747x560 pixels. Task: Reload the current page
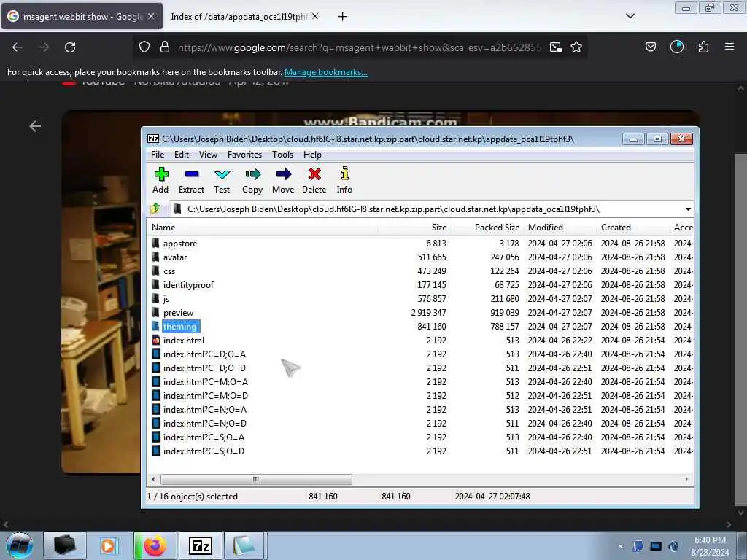coord(70,47)
